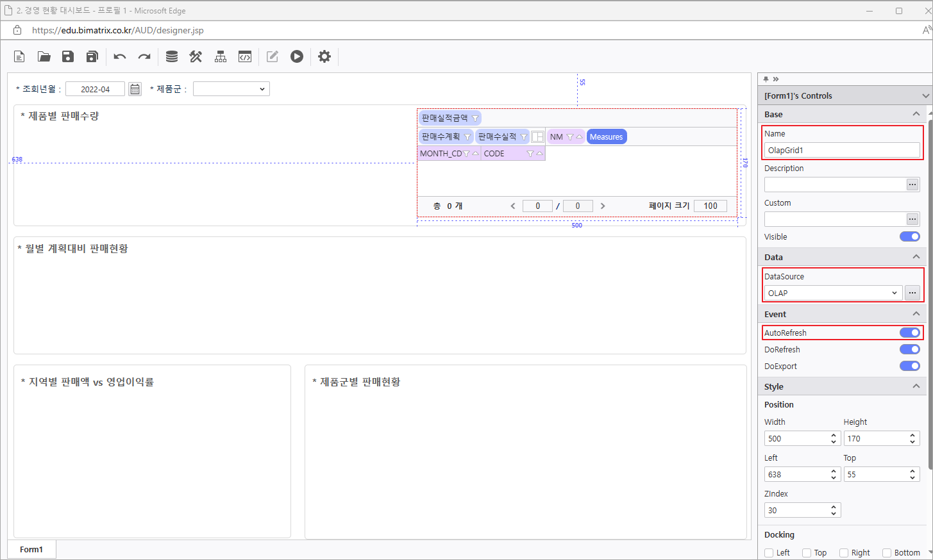Image resolution: width=933 pixels, height=560 pixels.
Task: Click the hierarchy tree icon
Action: click(x=221, y=56)
